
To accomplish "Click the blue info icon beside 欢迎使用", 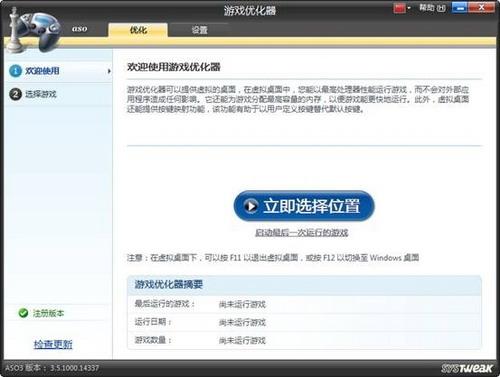I will coord(15,71).
